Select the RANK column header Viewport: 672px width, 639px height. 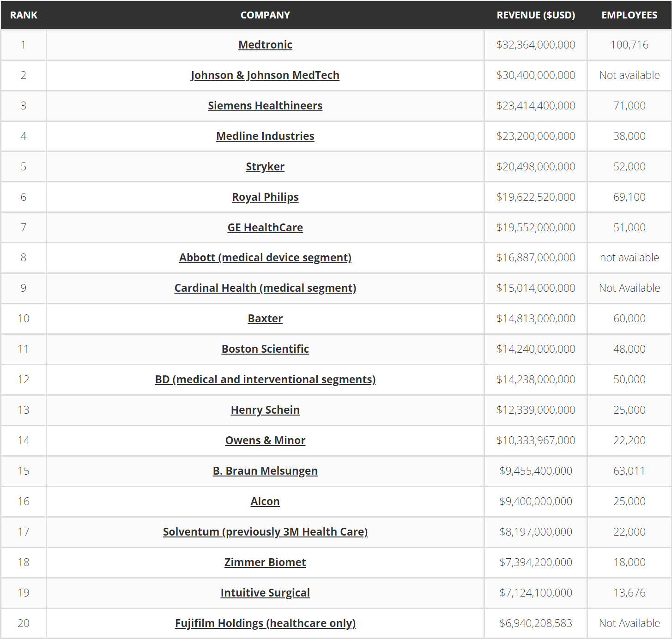pyautogui.click(x=24, y=15)
